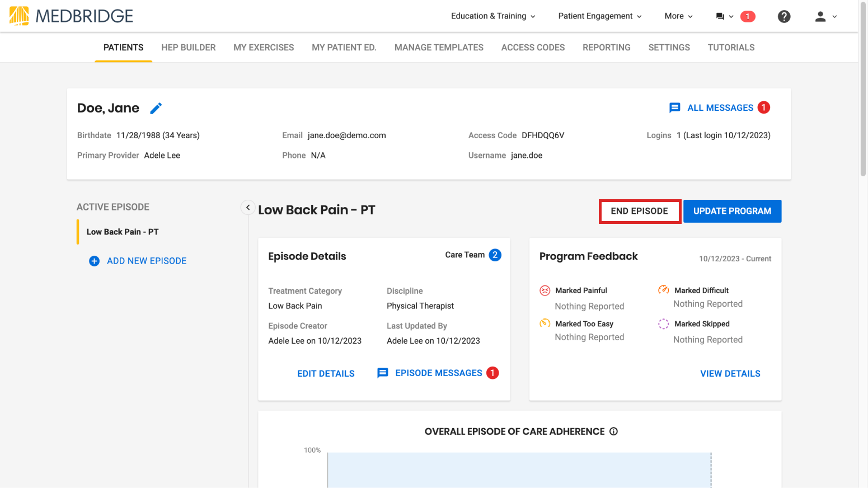Open My Patient Ed. tab
The width and height of the screenshot is (868, 488).
(344, 48)
